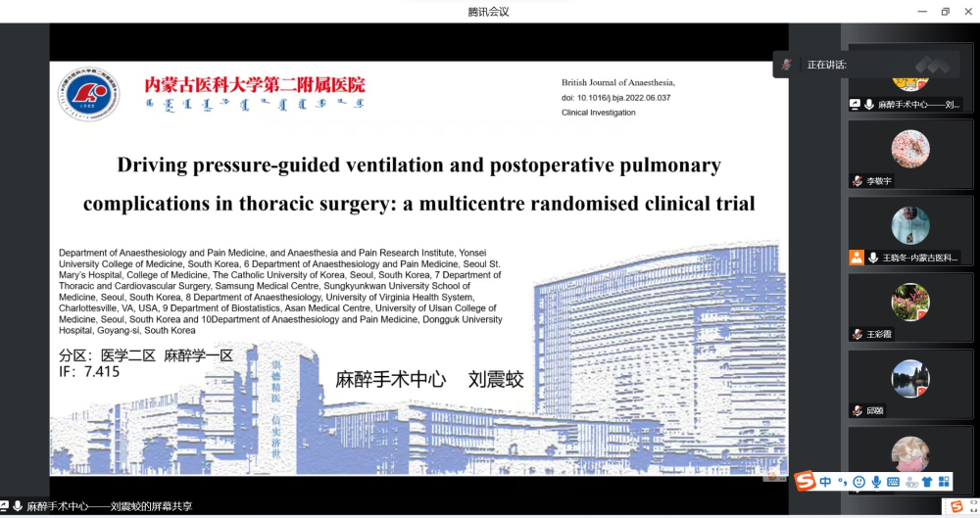
Task: Click muted mic icon beside 王彩霞
Action: click(857, 334)
